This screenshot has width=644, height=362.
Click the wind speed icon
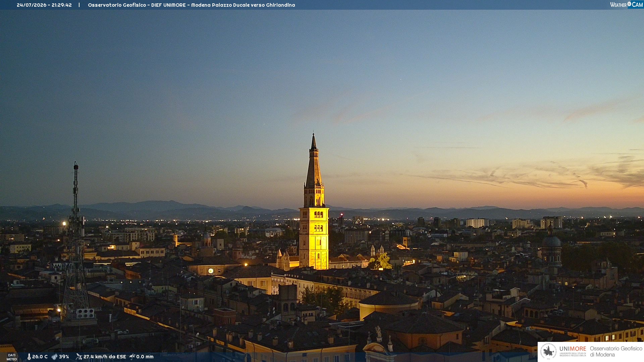tap(79, 357)
